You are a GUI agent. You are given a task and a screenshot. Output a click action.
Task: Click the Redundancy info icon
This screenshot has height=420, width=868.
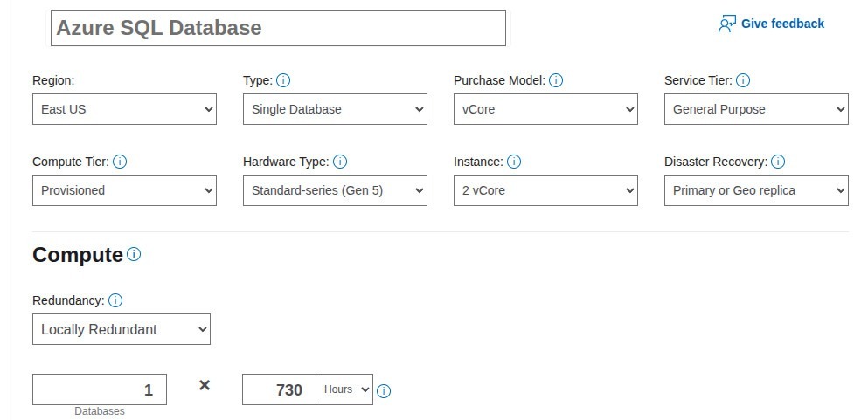point(115,300)
